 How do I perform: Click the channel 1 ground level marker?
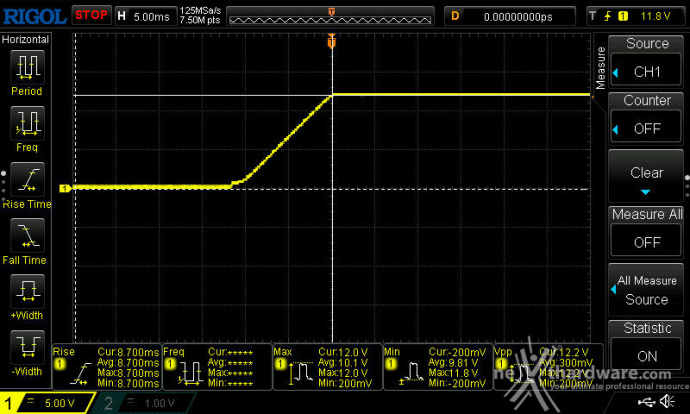click(x=65, y=188)
